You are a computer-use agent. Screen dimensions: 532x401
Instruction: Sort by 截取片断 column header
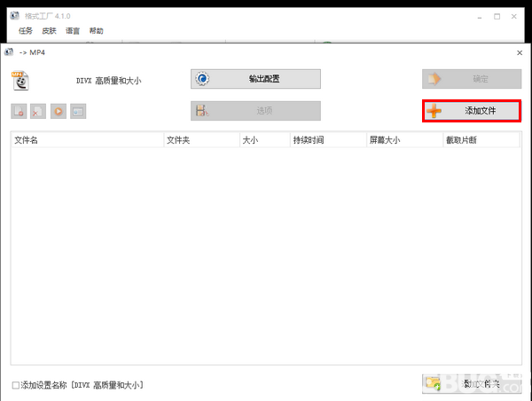click(481, 140)
